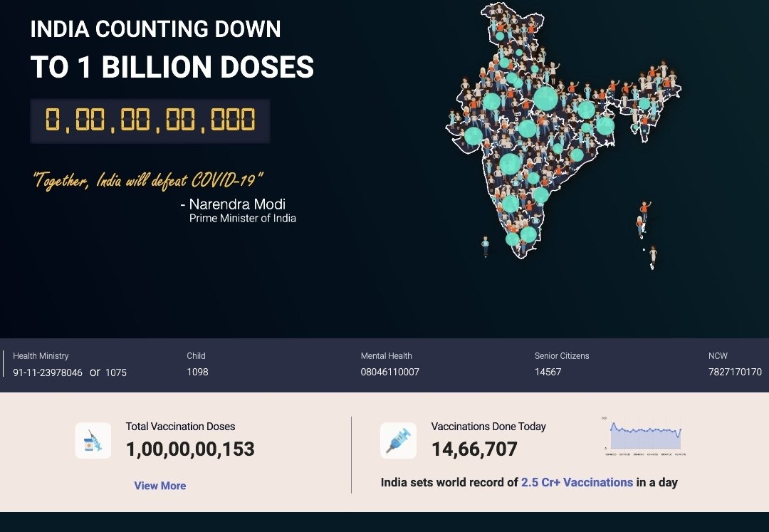Select Health Ministry number 91-11-23978046

48,372
